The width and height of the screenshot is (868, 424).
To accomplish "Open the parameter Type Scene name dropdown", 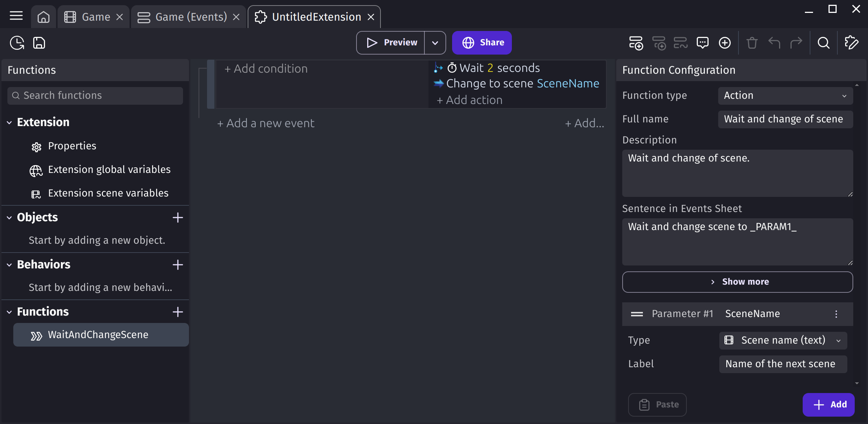I will pos(783,340).
